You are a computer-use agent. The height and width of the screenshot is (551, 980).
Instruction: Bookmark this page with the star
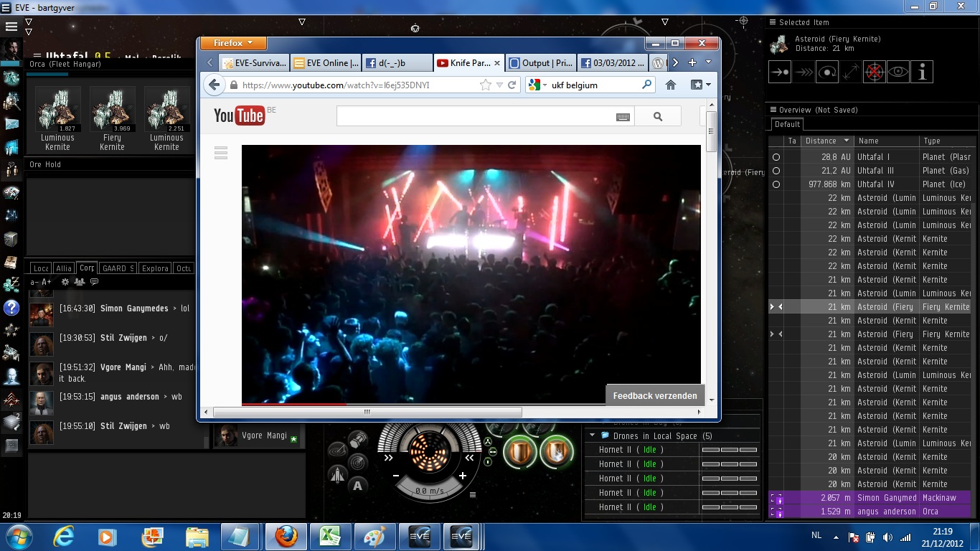(486, 85)
